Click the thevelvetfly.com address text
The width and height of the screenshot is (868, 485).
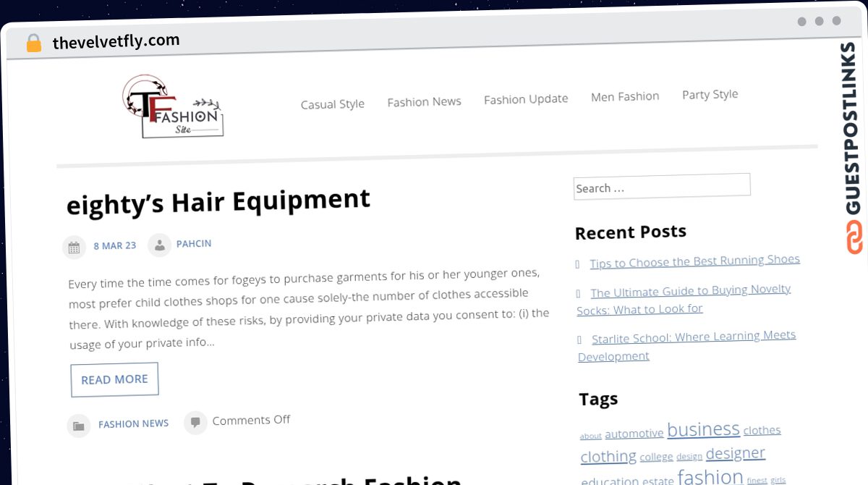(116, 41)
